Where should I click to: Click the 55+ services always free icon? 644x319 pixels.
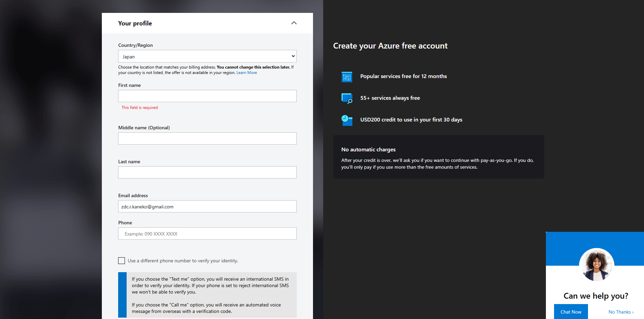(347, 98)
